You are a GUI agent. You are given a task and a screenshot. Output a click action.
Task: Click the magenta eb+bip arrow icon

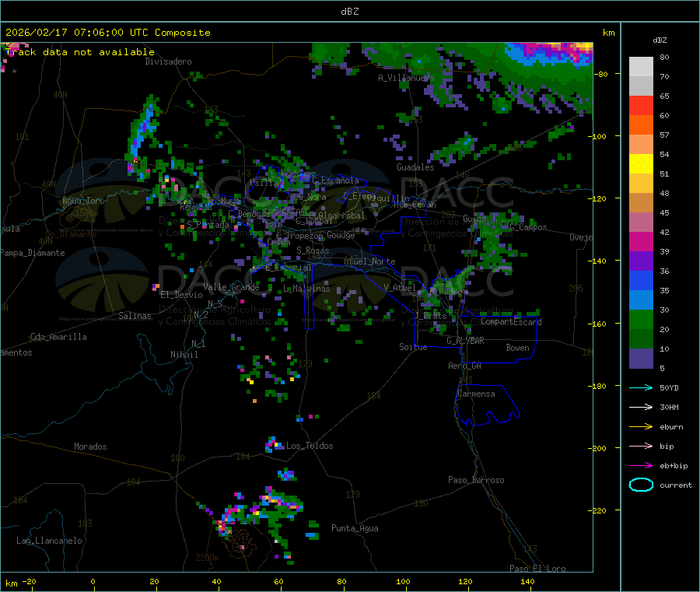tap(641, 465)
